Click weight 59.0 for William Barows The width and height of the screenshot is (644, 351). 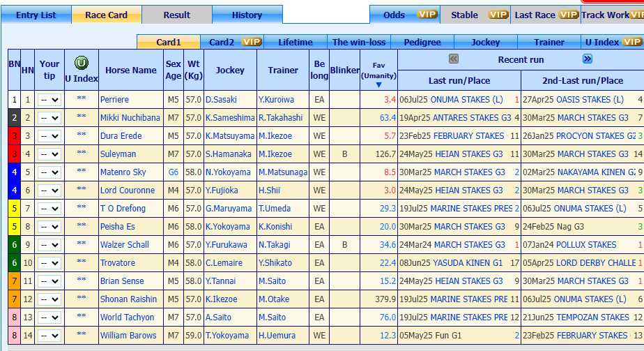(194, 336)
